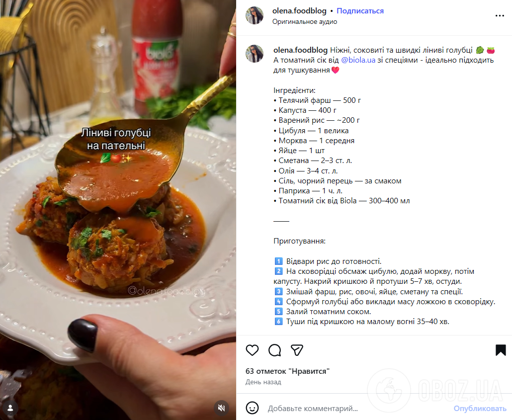The height and width of the screenshot is (420, 512).
Task: Click the Подписаться follow link
Action: (360, 11)
